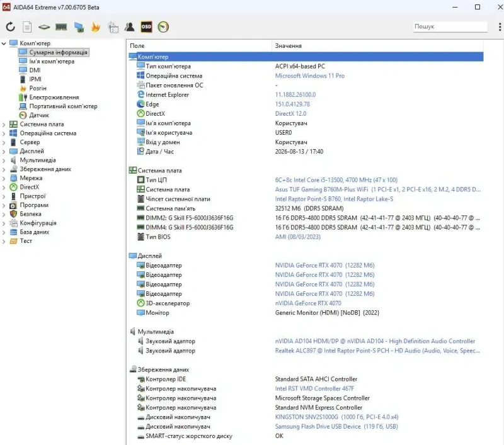Screen dimensions: 504x445
Task: Open the Asus TUF Gaming B760M-Plus WiFi link
Action: (x=377, y=189)
